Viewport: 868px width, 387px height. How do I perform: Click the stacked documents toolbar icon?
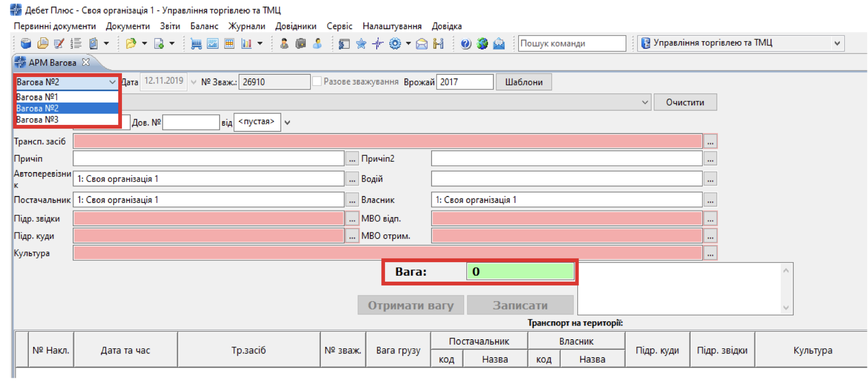(x=42, y=43)
